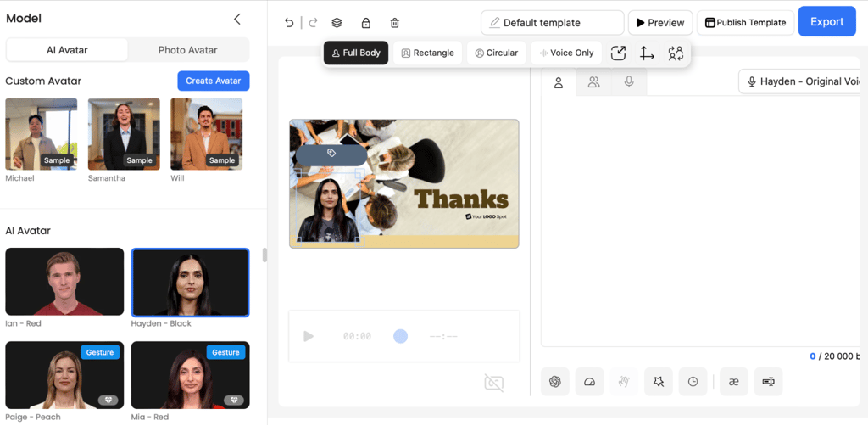
Task: Click the Gesture badge on Mia
Action: (225, 352)
